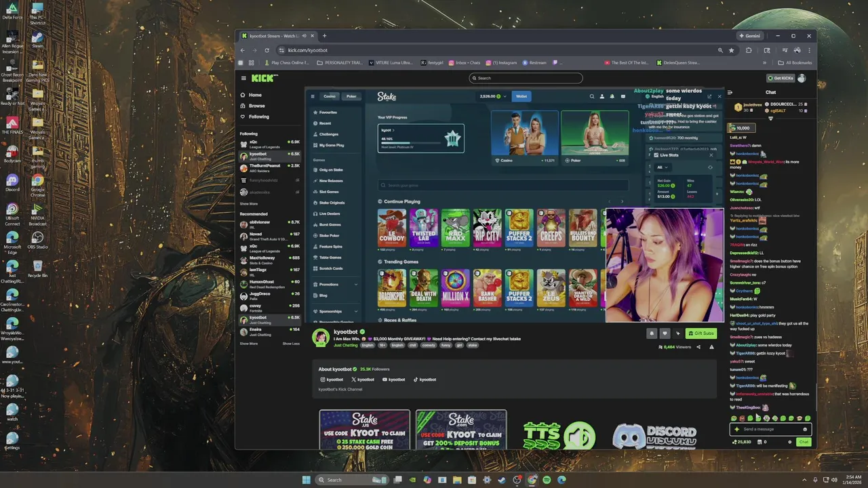Go back in Chrome

click(x=243, y=50)
